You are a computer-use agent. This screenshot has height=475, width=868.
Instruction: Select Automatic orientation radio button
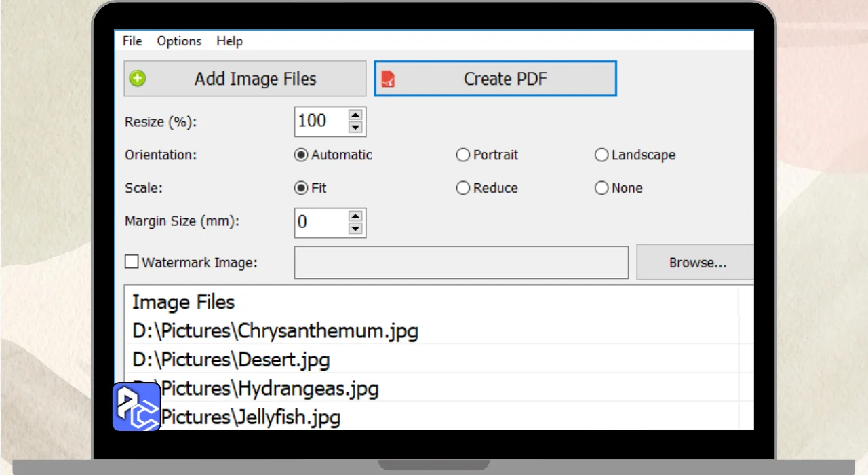pos(301,155)
